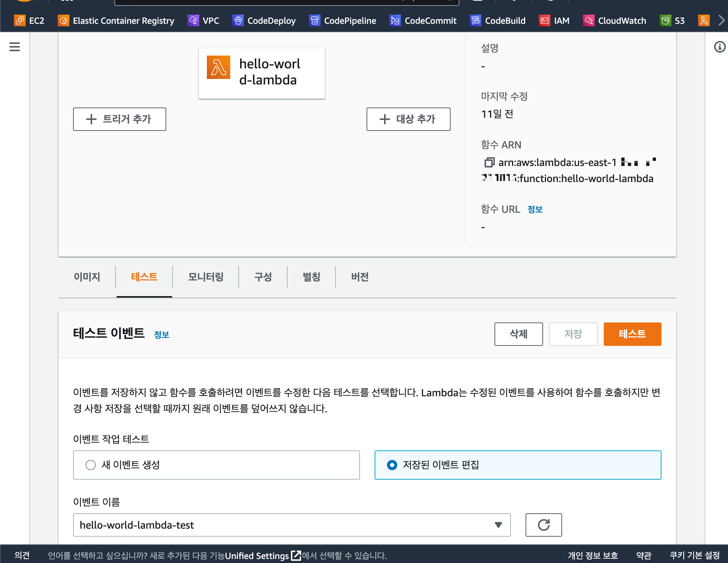This screenshot has height=563, width=728.
Task: Open VPC service shortcut icon
Action: pyautogui.click(x=193, y=20)
